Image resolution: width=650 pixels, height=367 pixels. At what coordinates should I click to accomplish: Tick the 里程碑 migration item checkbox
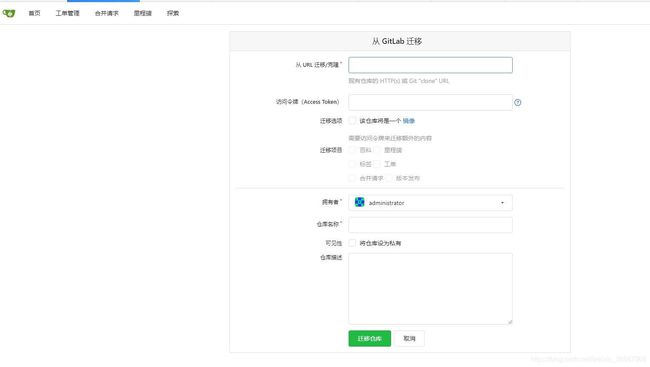point(377,150)
